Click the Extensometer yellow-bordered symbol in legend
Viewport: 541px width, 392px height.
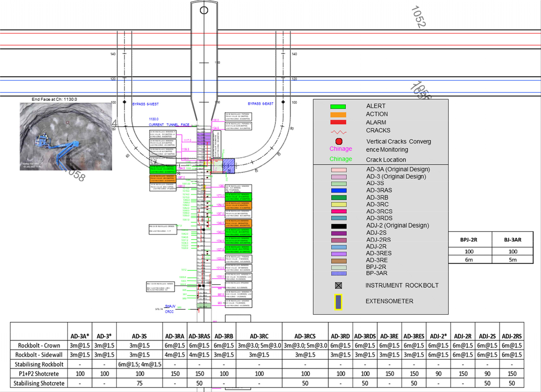(338, 302)
